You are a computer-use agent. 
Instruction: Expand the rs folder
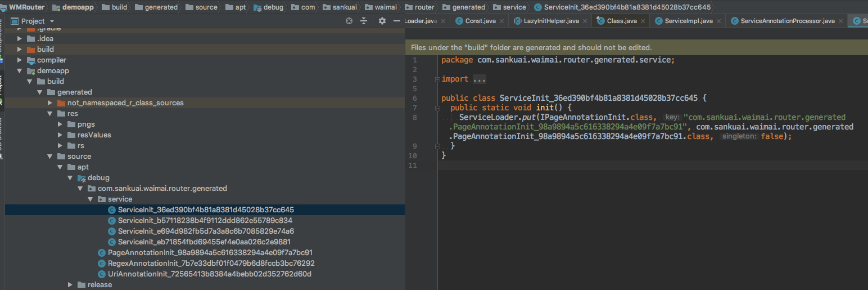pyautogui.click(x=60, y=145)
